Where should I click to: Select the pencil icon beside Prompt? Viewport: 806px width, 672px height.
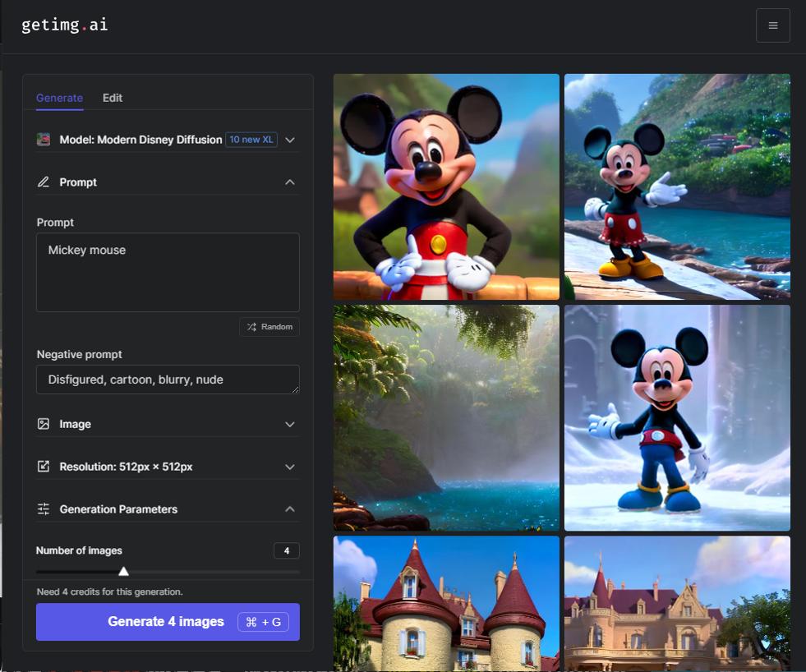coord(43,182)
